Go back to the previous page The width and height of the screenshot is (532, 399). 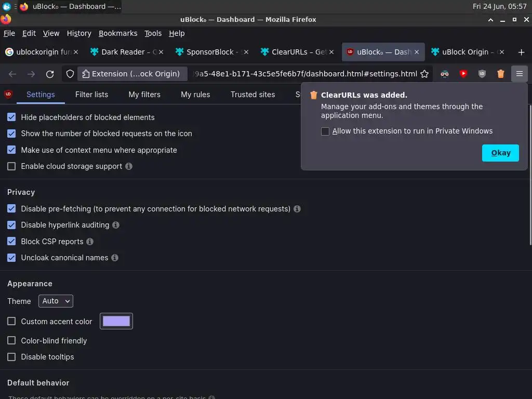point(12,74)
